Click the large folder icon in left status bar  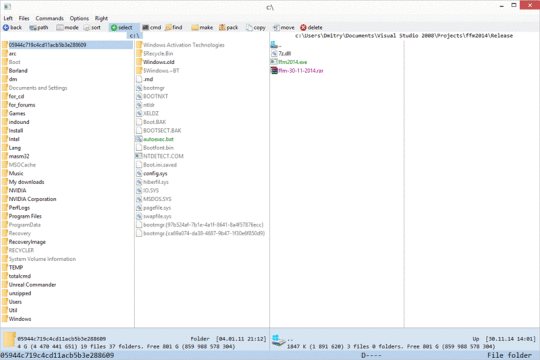pos(9,340)
